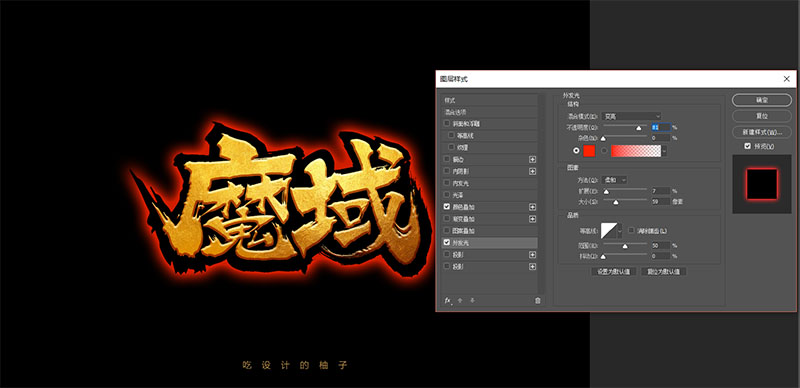800x388 pixels.
Task: Toggle the 预览 preview checkbox
Action: coord(747,147)
